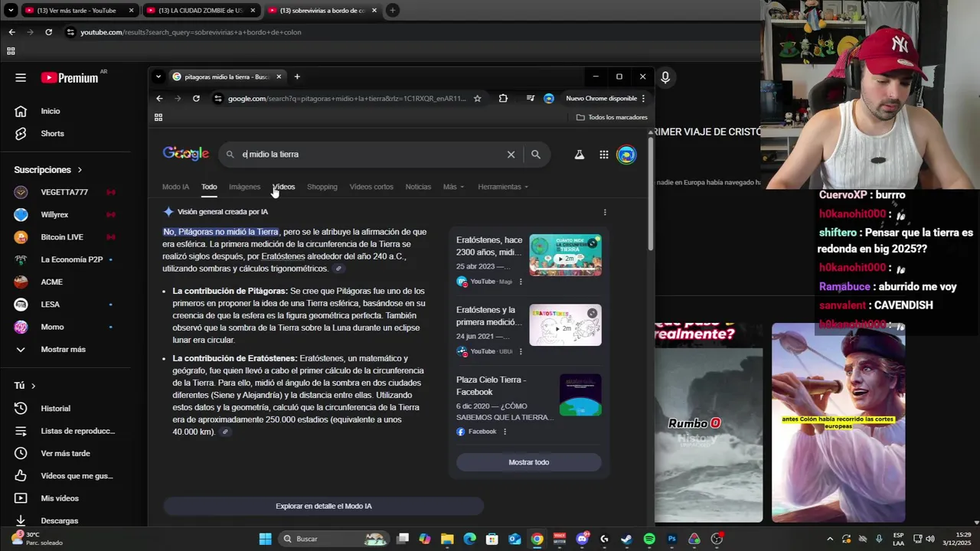Open Inicio in YouTube sidebar
The image size is (980, 551).
[51, 111]
